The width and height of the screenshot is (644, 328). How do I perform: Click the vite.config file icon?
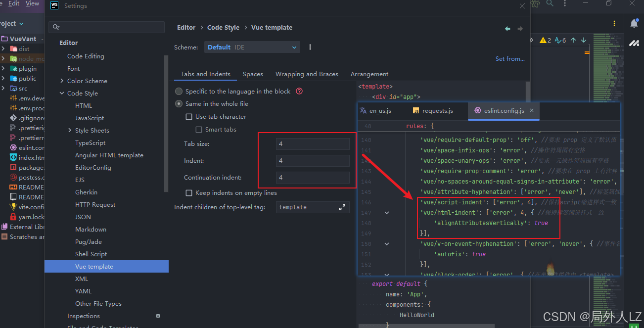tap(13, 207)
